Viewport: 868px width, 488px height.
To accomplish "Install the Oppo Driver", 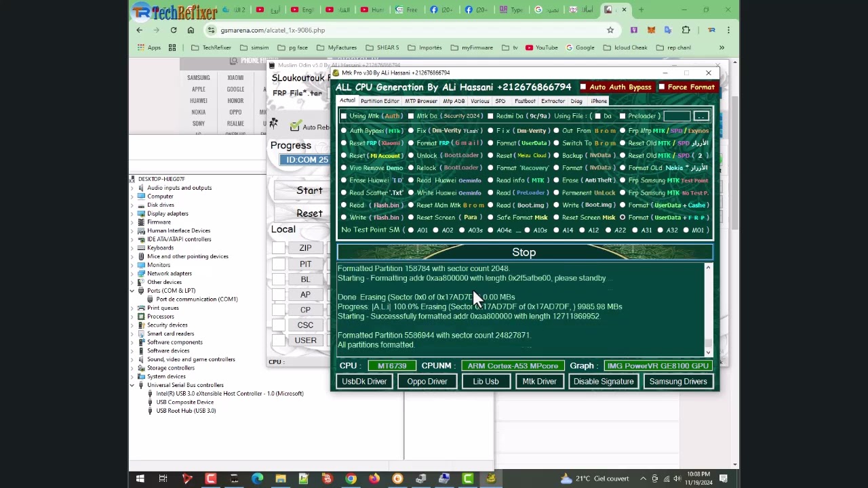I will [427, 382].
